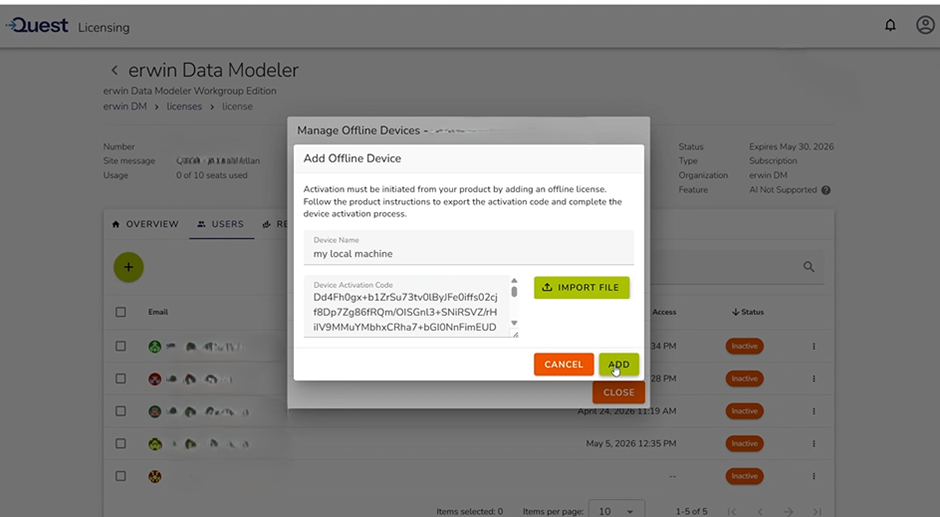
Task: Click the 'May 5, 2026 12:35 PM' cell
Action: (631, 444)
